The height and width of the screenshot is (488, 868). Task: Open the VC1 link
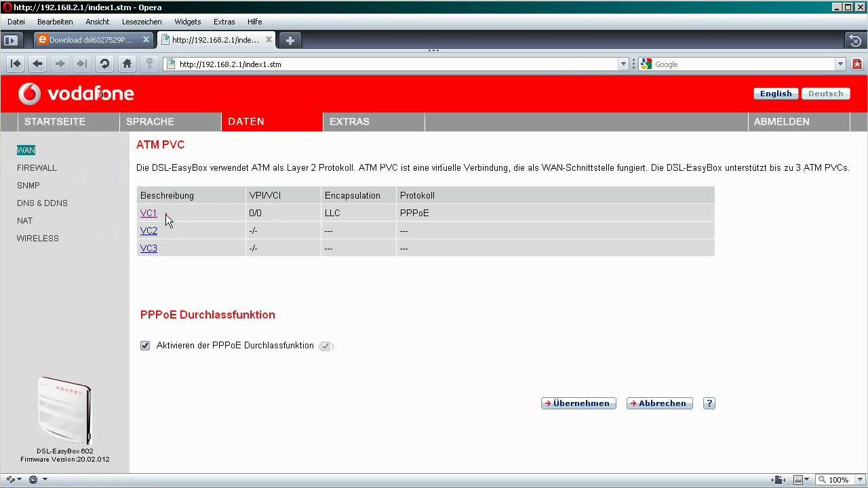(x=149, y=213)
